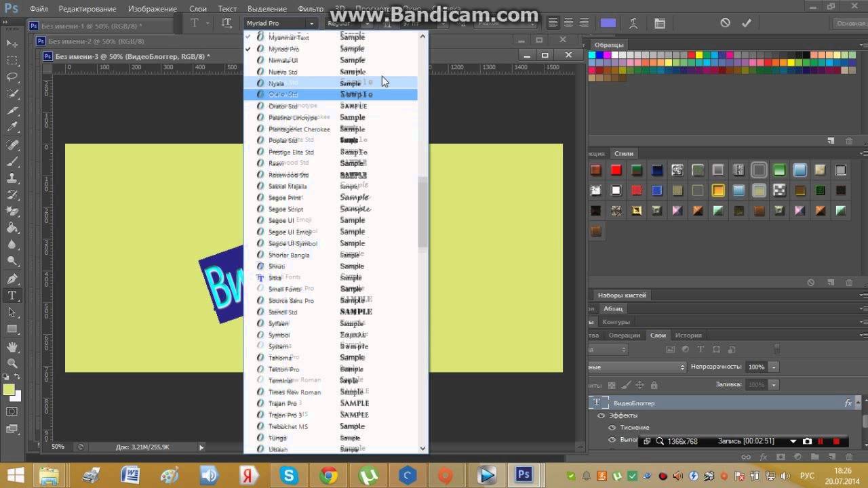This screenshot has height=488, width=868.
Task: Toggle visibility of Эффекты
Action: (601, 415)
